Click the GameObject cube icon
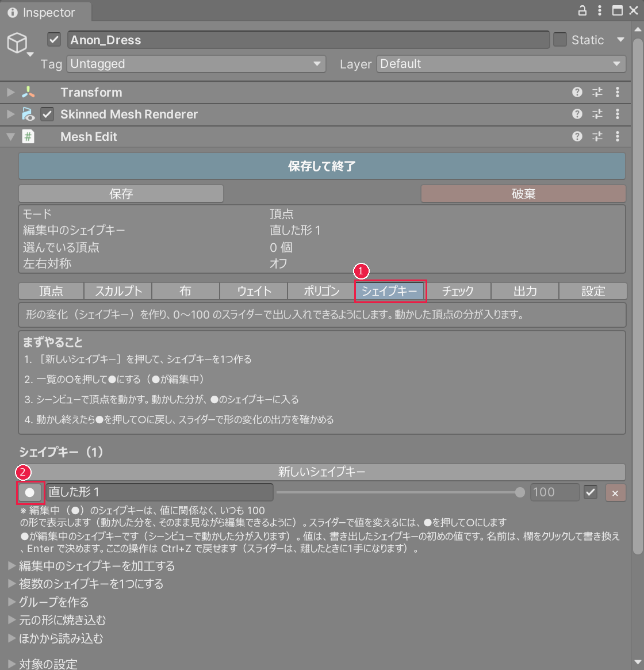 tap(17, 43)
